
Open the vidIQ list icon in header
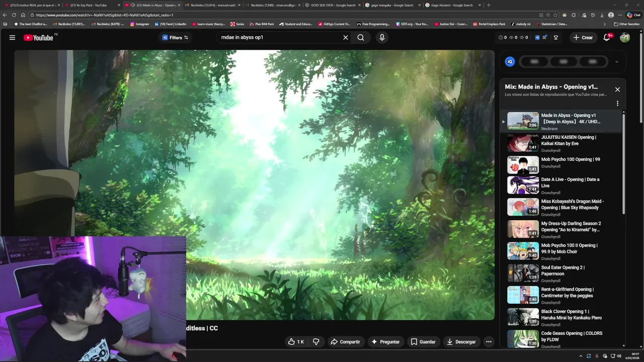tap(544, 37)
